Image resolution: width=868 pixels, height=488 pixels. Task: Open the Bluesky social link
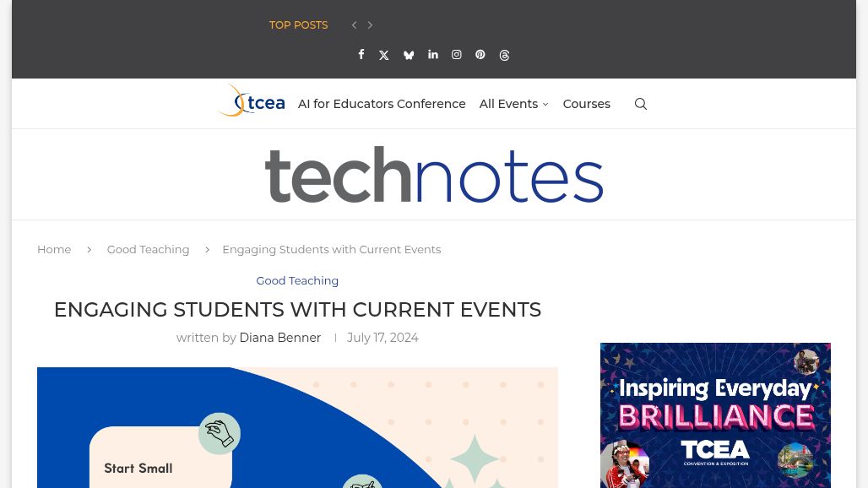[409, 55]
